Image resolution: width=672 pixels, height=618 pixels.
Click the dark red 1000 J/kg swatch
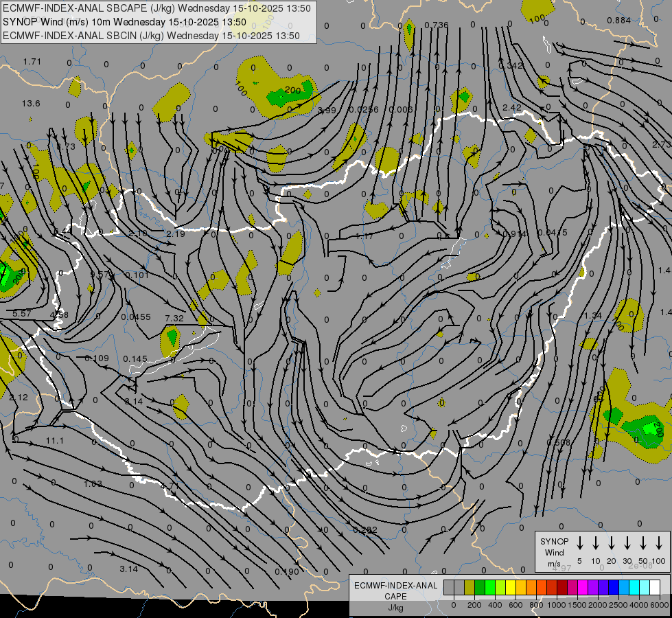562,587
